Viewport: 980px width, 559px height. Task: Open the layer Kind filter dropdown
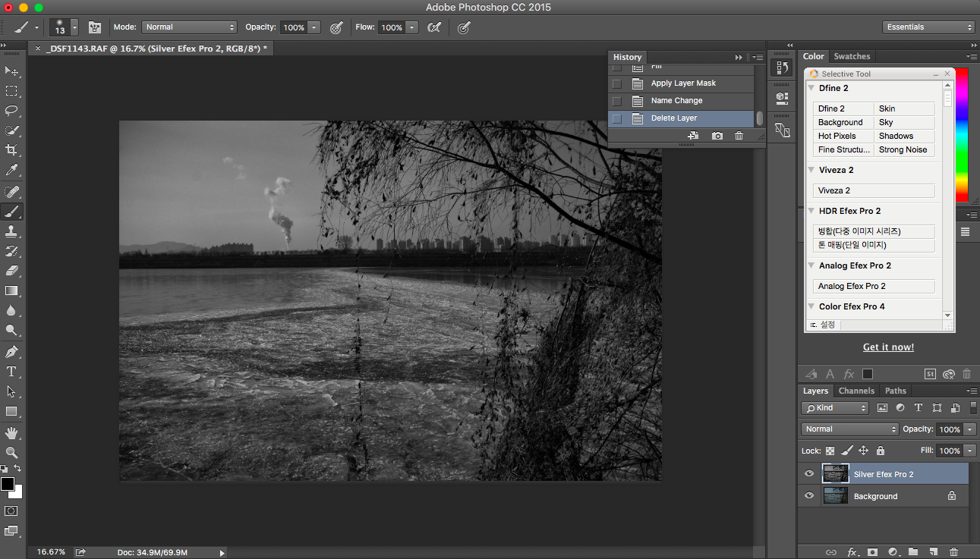(835, 408)
